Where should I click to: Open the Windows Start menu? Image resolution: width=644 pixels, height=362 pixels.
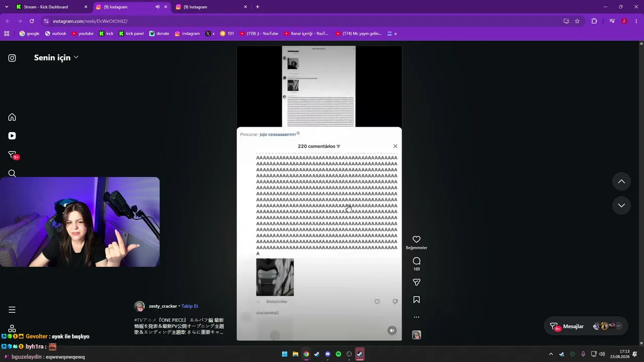[285, 354]
